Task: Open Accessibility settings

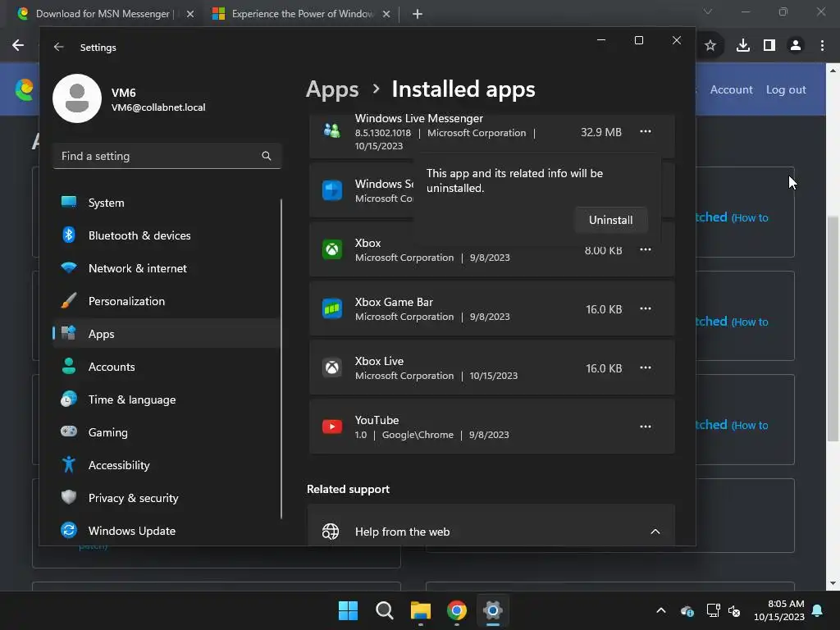Action: tap(167, 465)
